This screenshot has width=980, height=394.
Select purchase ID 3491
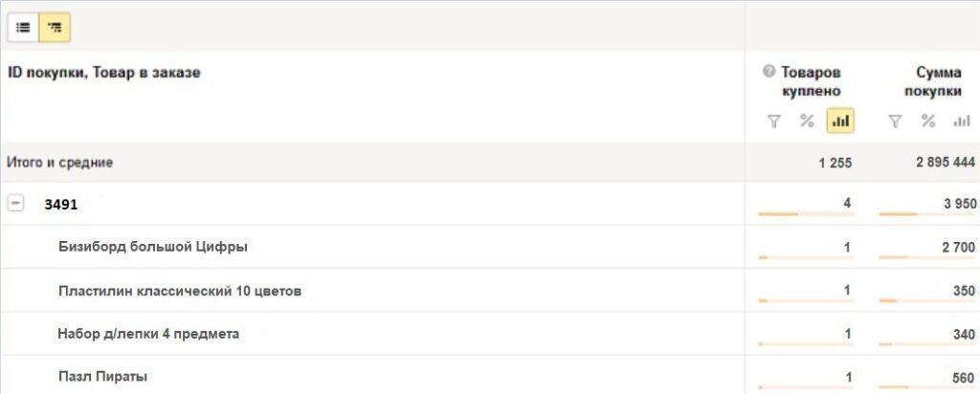coord(61,205)
